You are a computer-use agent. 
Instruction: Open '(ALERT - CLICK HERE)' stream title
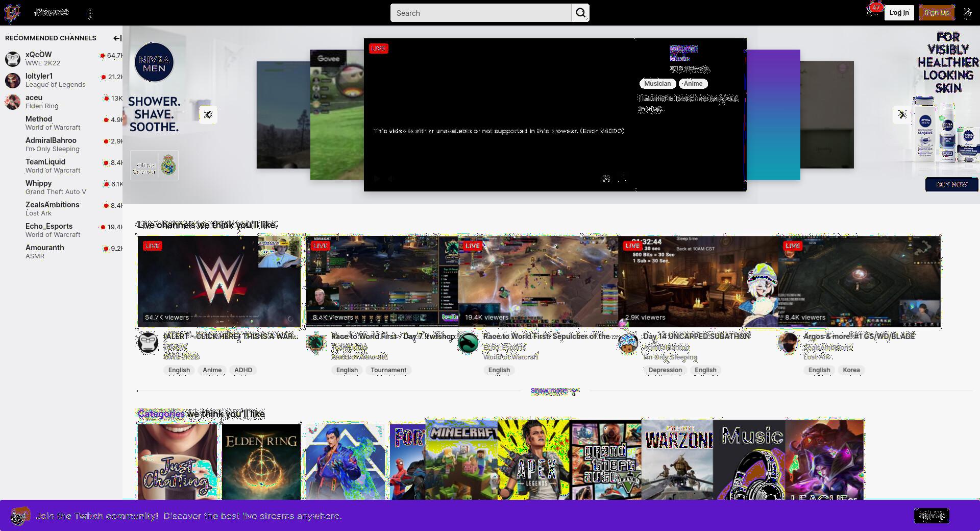point(230,336)
